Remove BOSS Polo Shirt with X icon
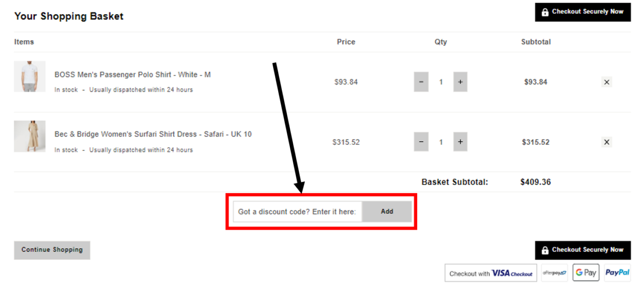Viewport: 644px width, 289px height. point(606,82)
